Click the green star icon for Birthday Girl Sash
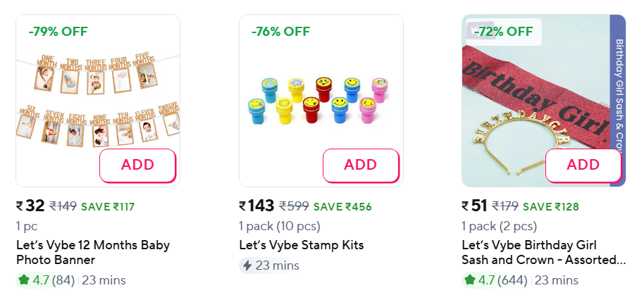 coord(469,280)
